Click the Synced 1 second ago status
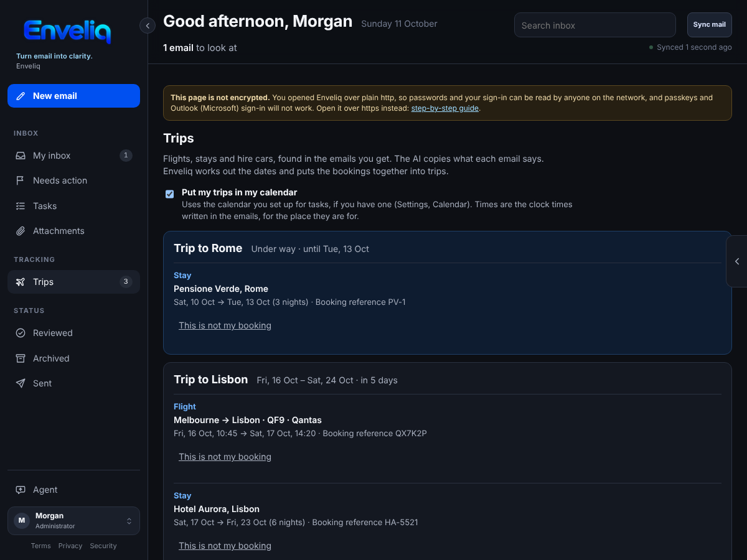Image resolution: width=747 pixels, height=560 pixels. [x=690, y=47]
